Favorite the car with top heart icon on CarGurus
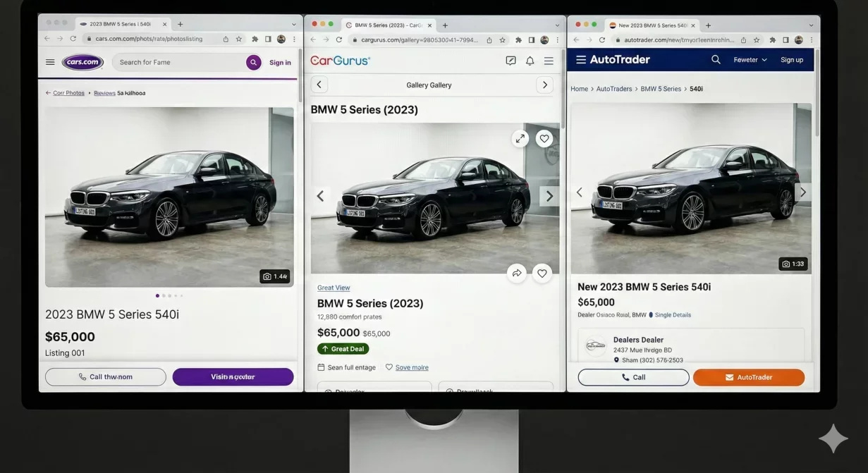This screenshot has height=473, width=868. click(544, 139)
